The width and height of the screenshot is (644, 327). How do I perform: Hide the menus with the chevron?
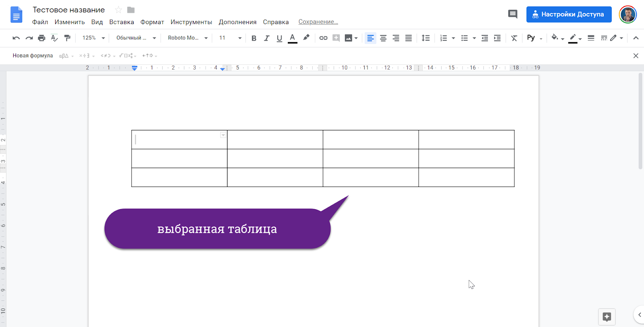tap(636, 38)
